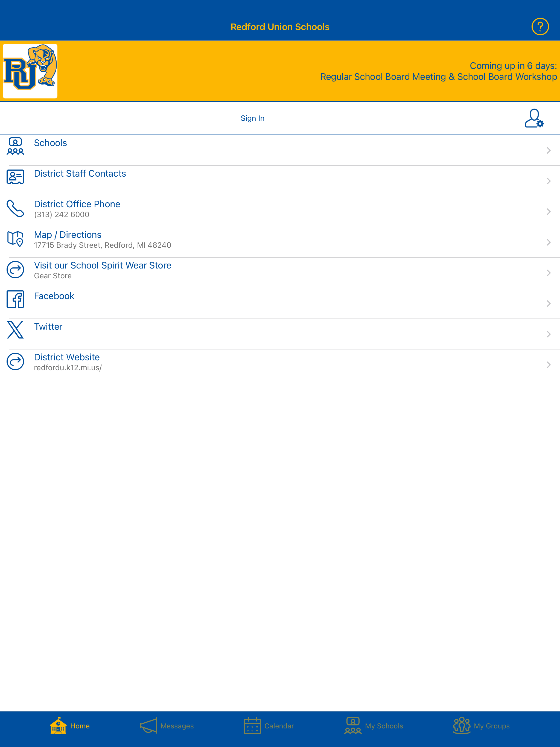560x747 pixels.
Task: Tap the District Staff Contacts card icon
Action: pos(15,177)
